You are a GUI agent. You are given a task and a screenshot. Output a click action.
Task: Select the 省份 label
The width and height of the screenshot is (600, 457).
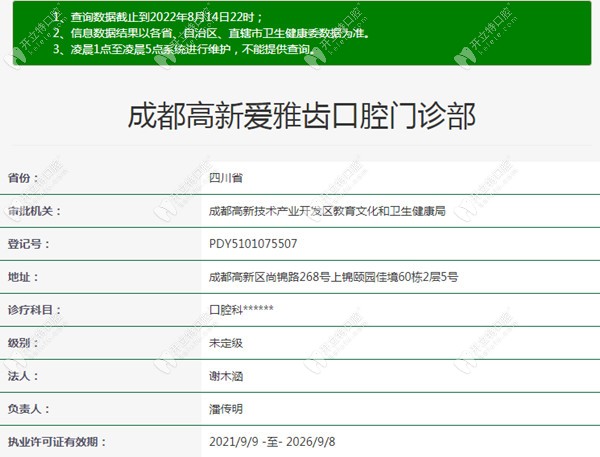[x=23, y=178]
